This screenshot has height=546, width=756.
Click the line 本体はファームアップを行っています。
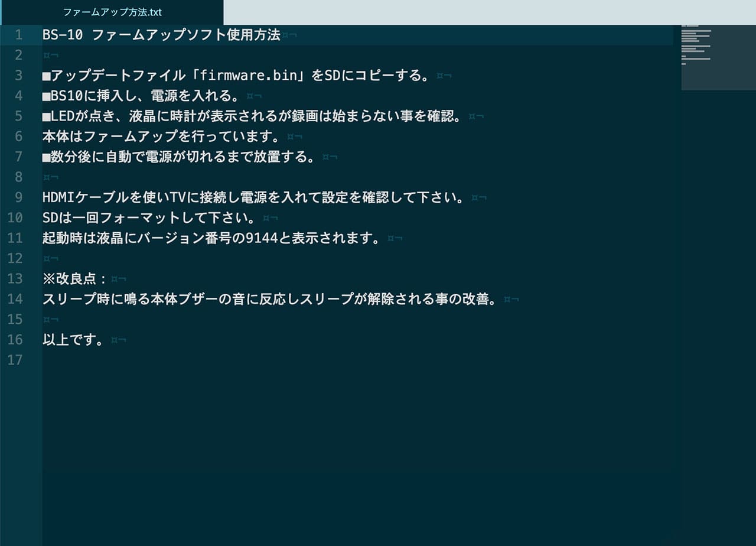coord(161,136)
